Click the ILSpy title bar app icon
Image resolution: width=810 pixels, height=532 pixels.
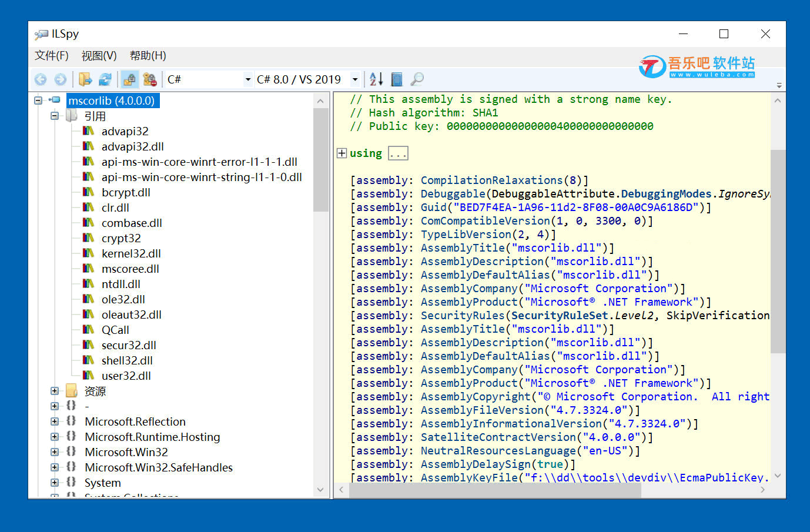(41, 34)
